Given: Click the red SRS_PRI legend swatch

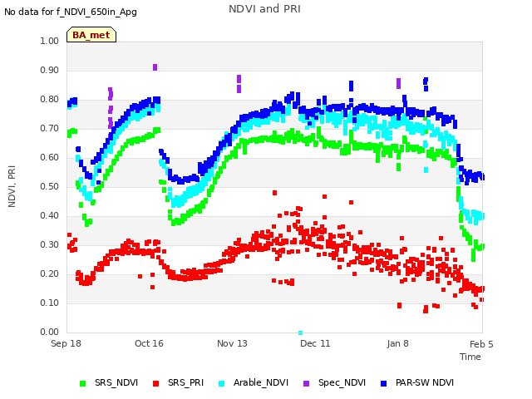Looking at the screenshot, I should coord(155,383).
